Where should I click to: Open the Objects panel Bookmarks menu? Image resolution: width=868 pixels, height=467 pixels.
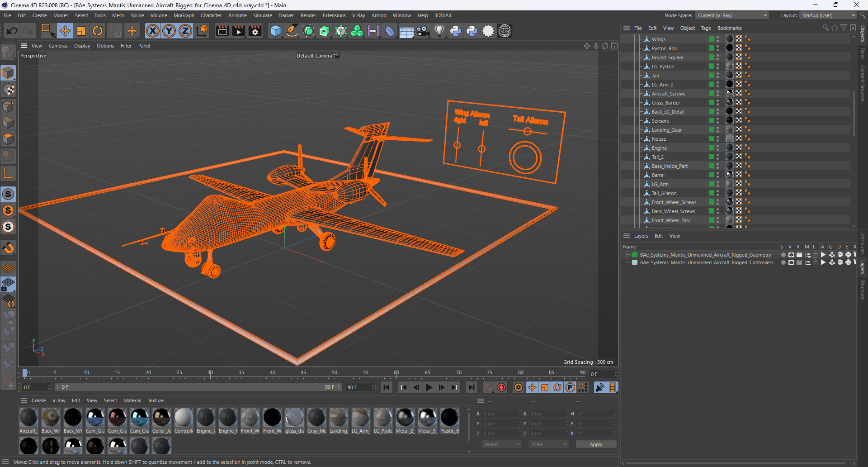(729, 28)
